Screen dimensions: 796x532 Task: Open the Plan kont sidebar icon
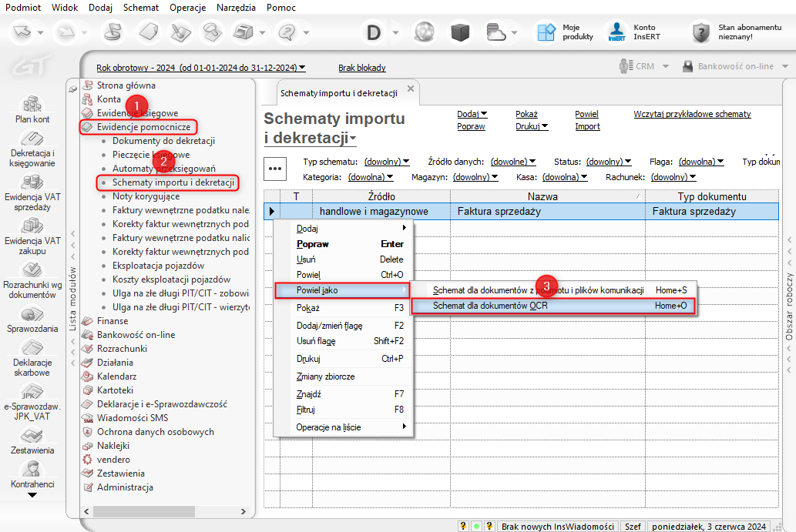coord(32,104)
